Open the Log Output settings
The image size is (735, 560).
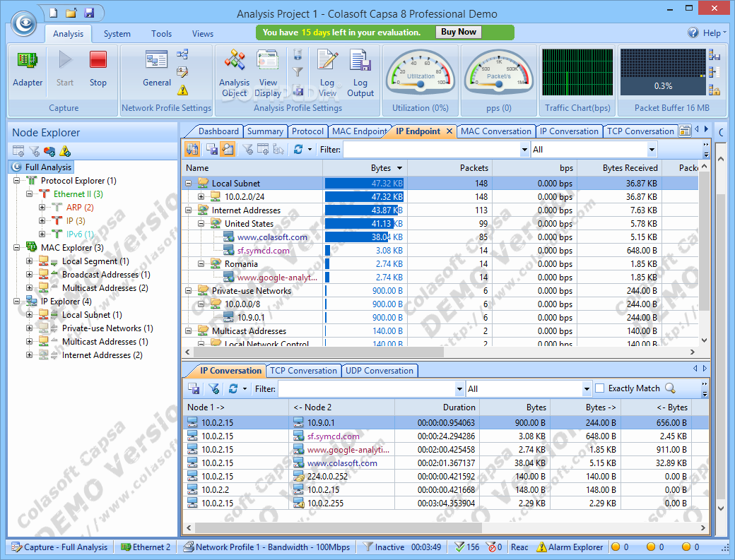[x=360, y=73]
